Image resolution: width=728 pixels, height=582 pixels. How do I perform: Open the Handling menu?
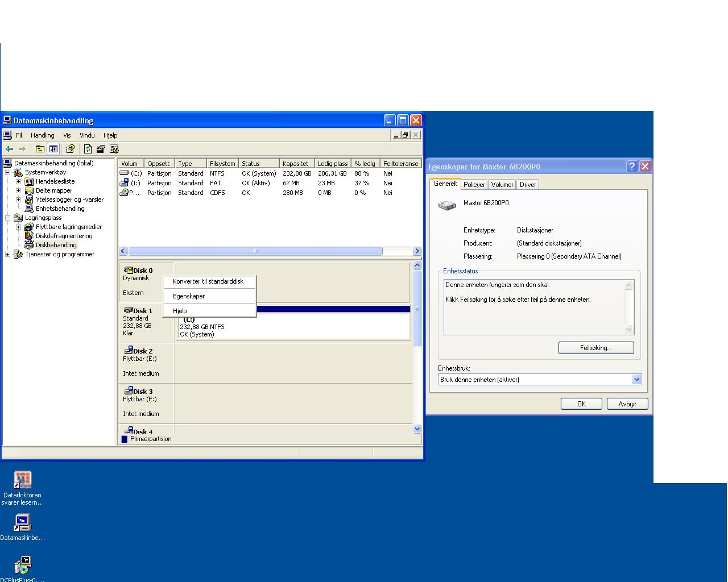42,135
